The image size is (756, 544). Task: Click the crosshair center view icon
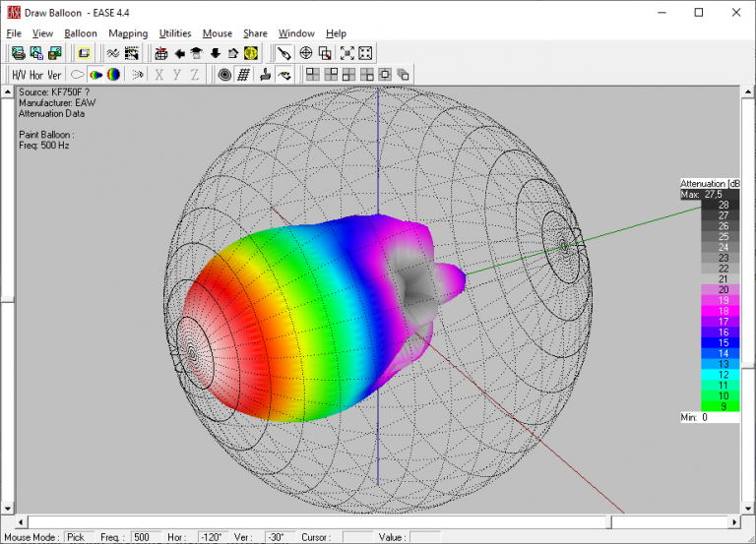point(306,53)
